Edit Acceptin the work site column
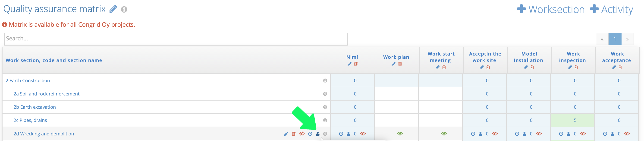This screenshot has width=644, height=141. coord(482,67)
